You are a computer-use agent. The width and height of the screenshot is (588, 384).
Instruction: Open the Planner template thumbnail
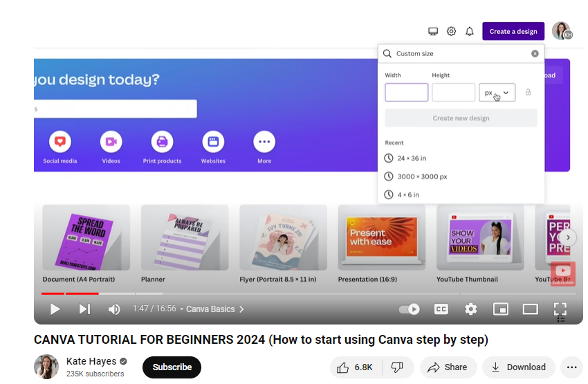(x=185, y=237)
